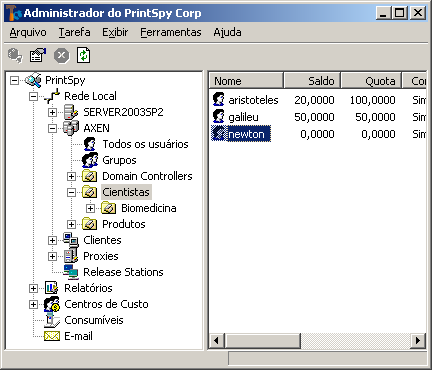Click the green refresh toolbar icon
This screenshot has width=432, height=370.
click(83, 55)
